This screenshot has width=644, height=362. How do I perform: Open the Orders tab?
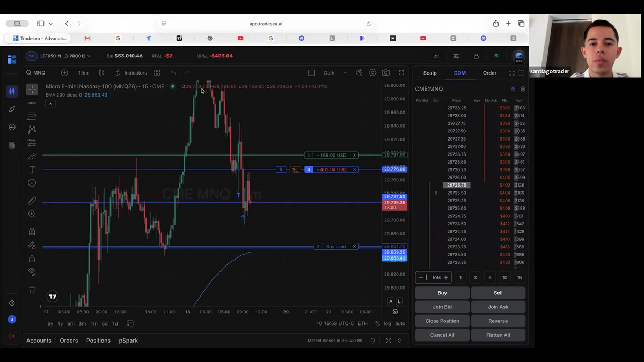pyautogui.click(x=69, y=341)
